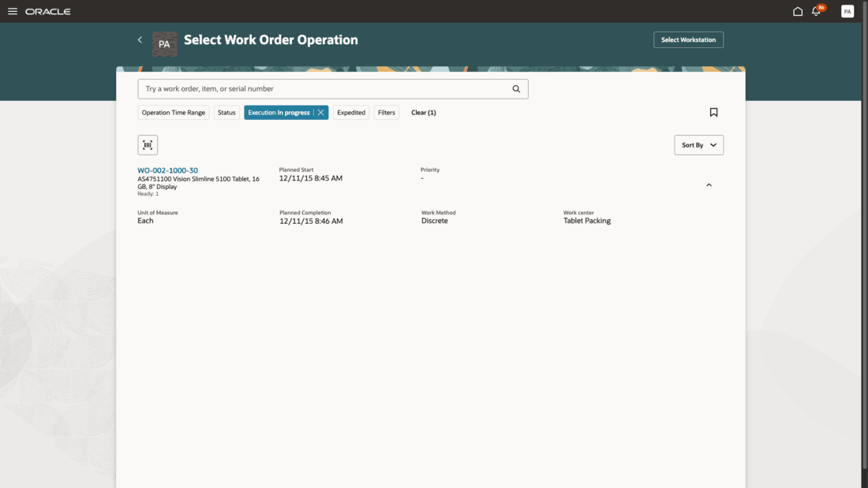868x488 pixels.
Task: Go back using the back arrow
Action: click(140, 39)
